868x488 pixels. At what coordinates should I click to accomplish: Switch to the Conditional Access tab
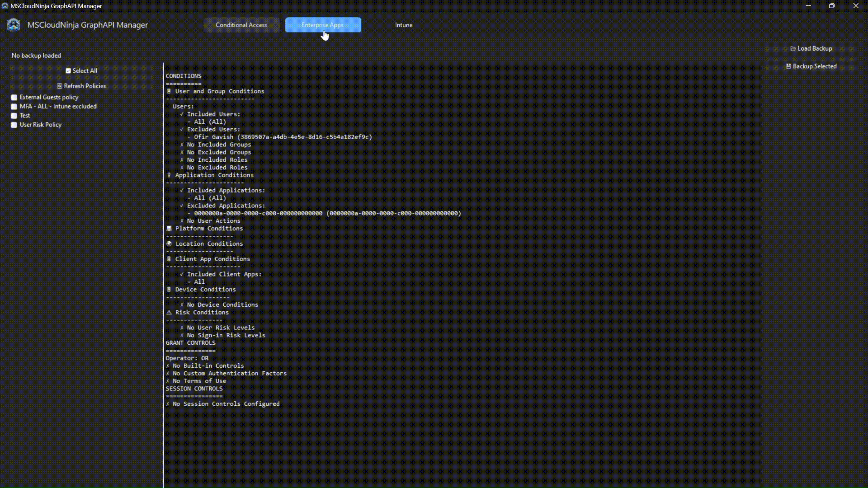click(241, 25)
